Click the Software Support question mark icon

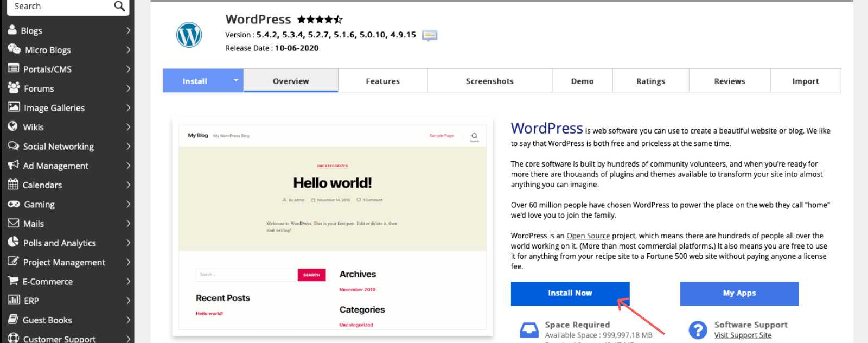tap(698, 330)
